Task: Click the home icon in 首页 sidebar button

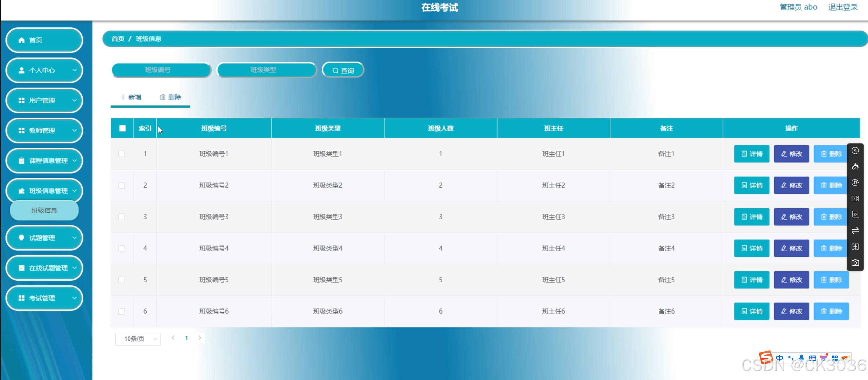Action: (x=22, y=40)
